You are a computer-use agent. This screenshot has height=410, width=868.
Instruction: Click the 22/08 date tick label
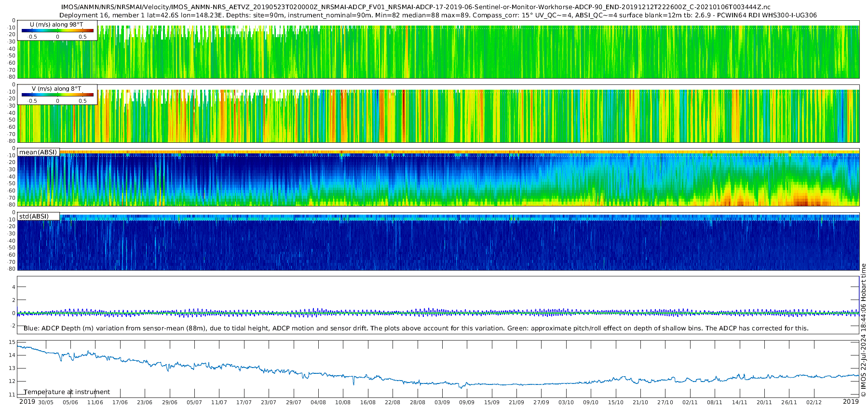click(393, 402)
